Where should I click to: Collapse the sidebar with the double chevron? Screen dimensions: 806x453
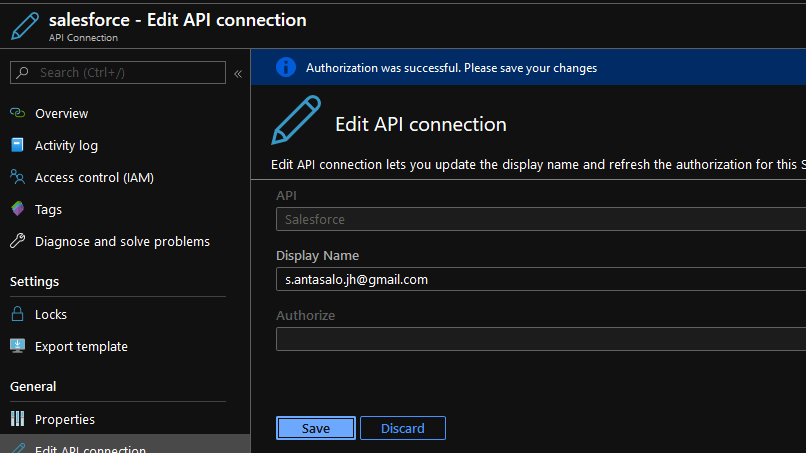[238, 73]
